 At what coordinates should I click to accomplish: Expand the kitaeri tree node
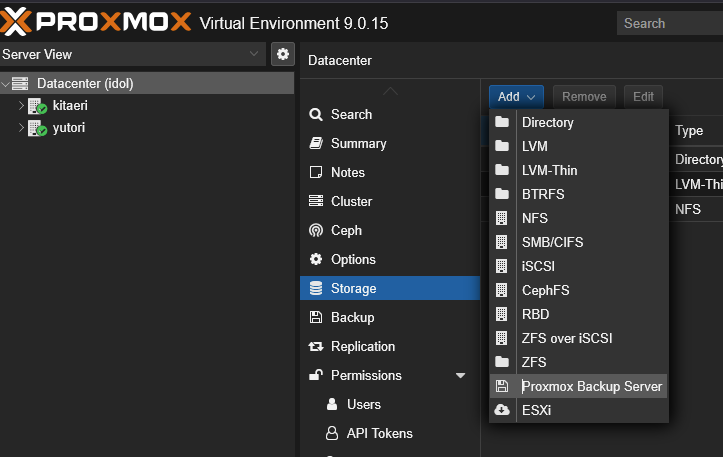(21, 106)
